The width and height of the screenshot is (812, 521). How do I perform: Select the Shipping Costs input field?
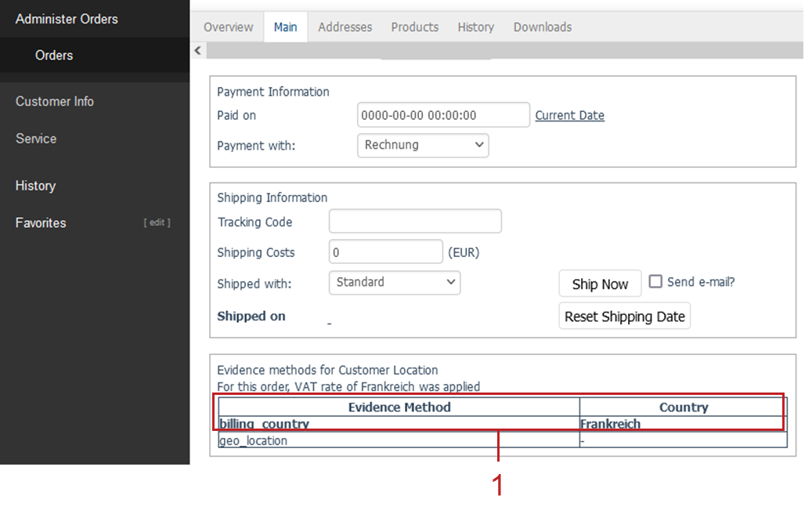click(x=386, y=252)
